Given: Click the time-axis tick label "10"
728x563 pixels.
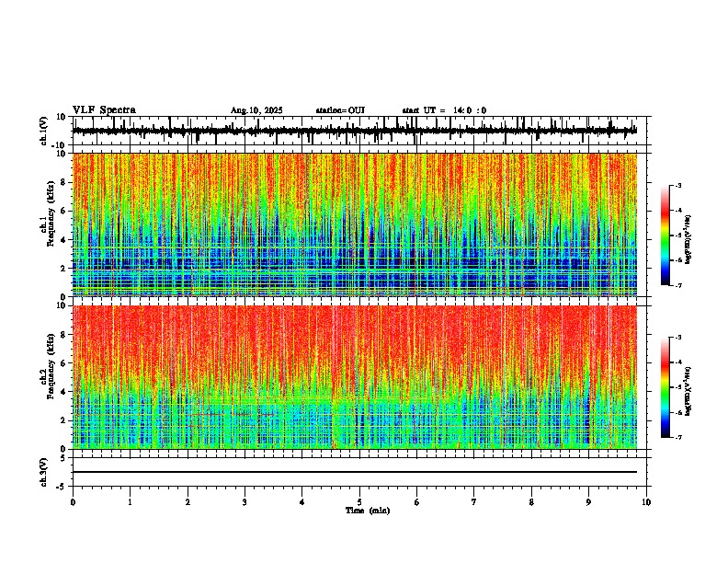Looking at the screenshot, I should click(646, 502).
